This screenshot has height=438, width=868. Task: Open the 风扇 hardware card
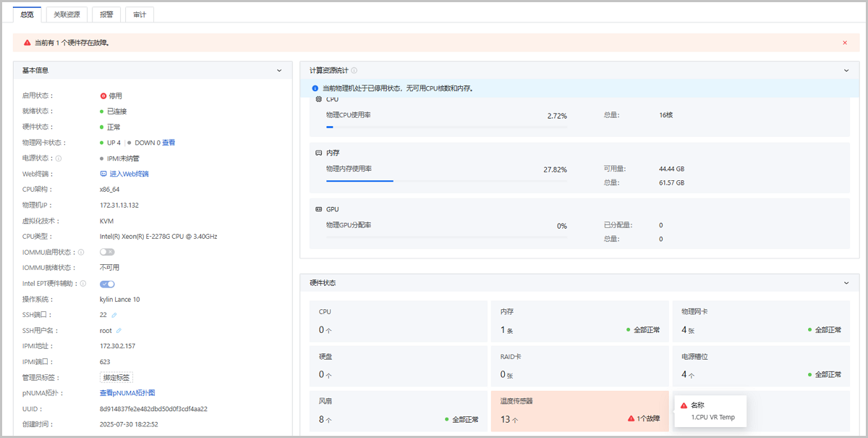click(x=399, y=411)
